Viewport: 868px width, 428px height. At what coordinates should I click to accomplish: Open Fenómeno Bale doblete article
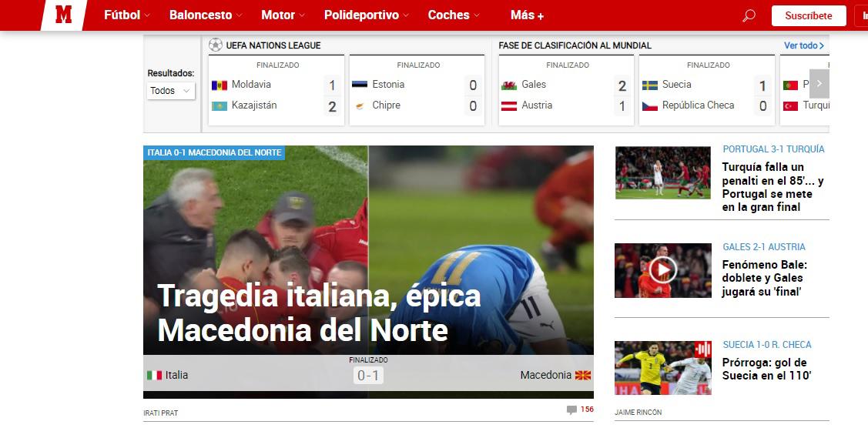pos(765,278)
